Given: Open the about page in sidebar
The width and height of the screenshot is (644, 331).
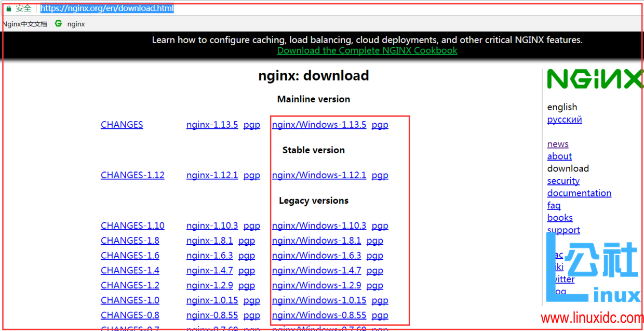Looking at the screenshot, I should coord(559,156).
